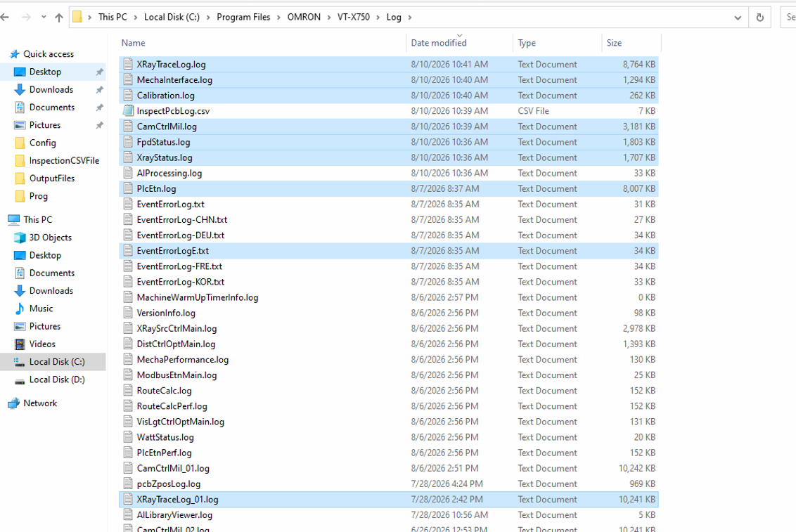This screenshot has height=532, width=796.
Task: Click MachineWarmUpTimerInfo.log file icon
Action: click(x=128, y=297)
